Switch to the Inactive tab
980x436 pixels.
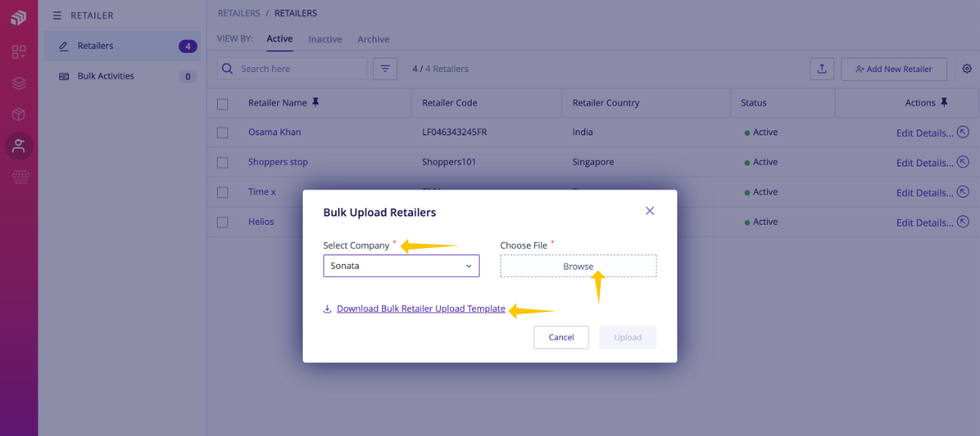tap(325, 39)
